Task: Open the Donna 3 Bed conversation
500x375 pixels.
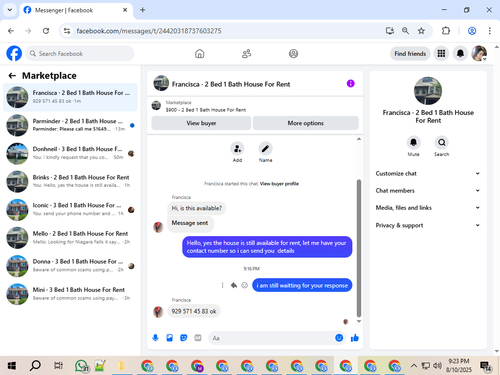Action: click(x=70, y=266)
